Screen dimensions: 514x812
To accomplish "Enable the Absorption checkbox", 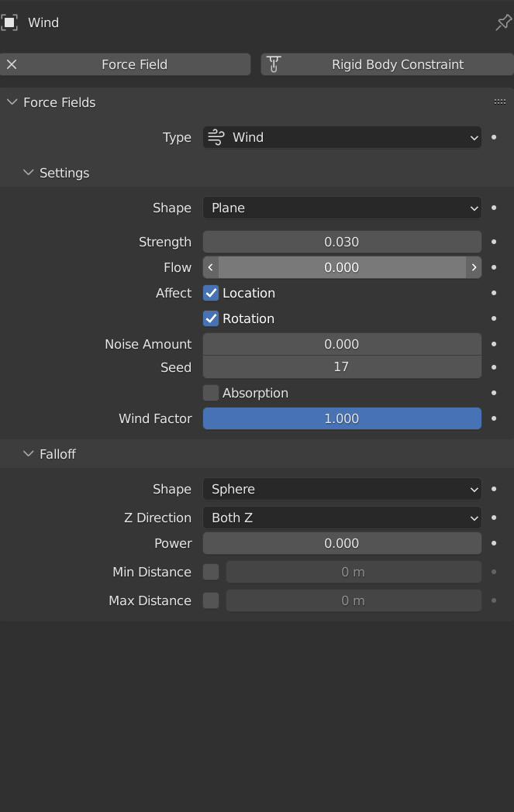I will [x=211, y=393].
